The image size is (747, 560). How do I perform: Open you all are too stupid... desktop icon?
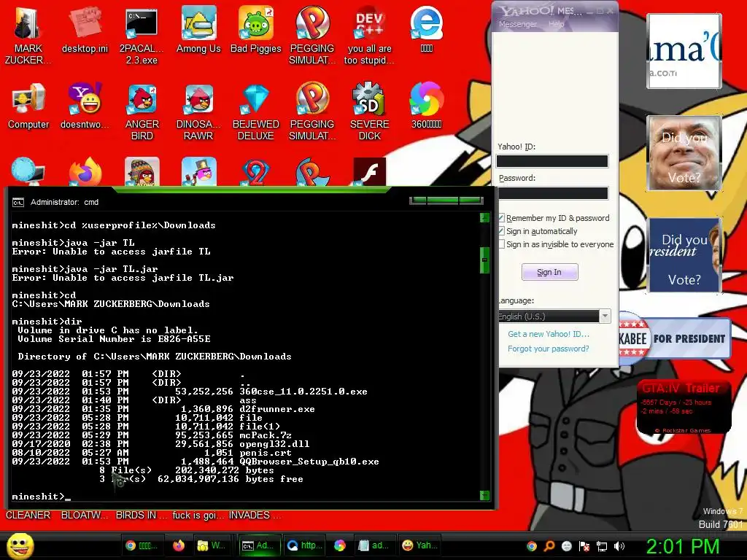(x=369, y=35)
